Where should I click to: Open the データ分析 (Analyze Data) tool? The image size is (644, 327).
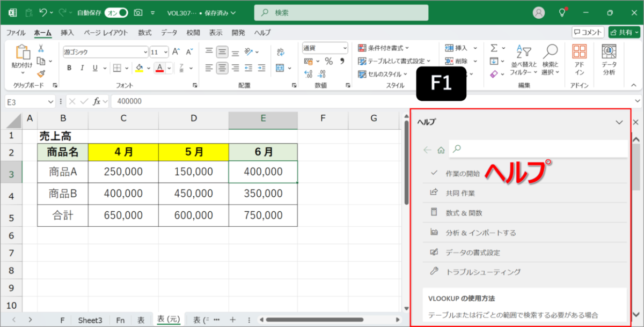(x=609, y=59)
